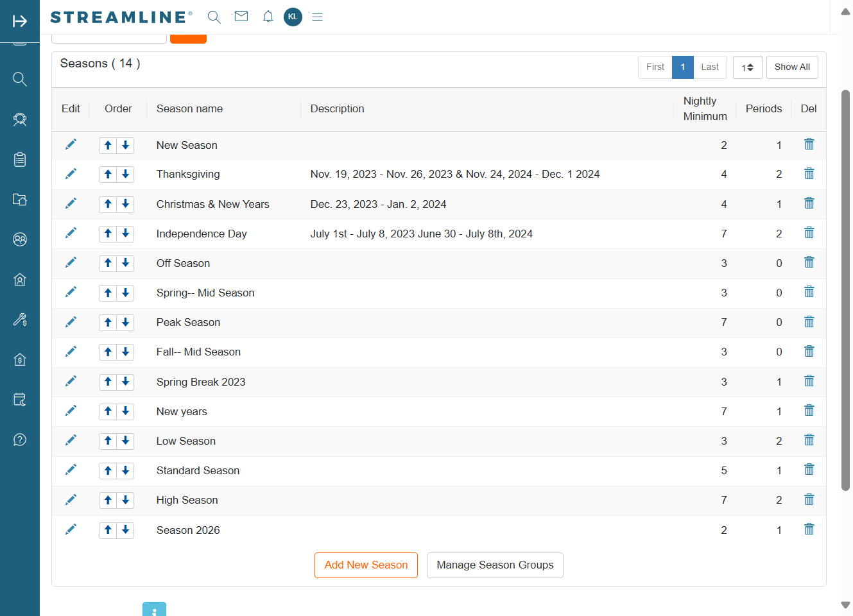Open Manage Season Groups
Viewport: 853px width, 616px height.
point(495,565)
